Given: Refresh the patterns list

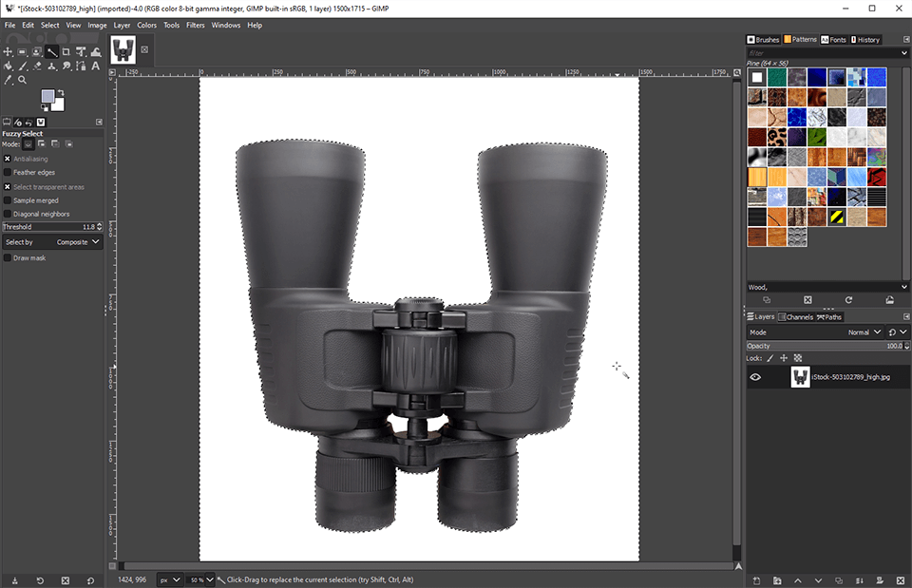Looking at the screenshot, I should pos(848,299).
